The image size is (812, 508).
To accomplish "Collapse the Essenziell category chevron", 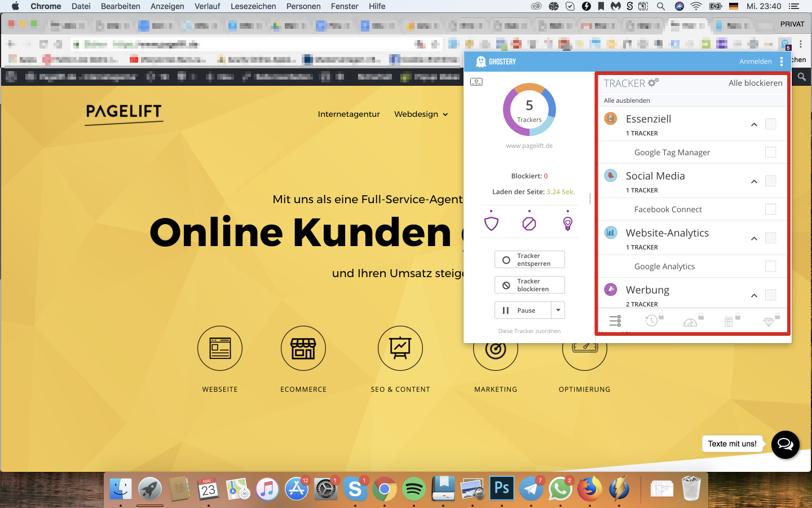I will point(754,124).
